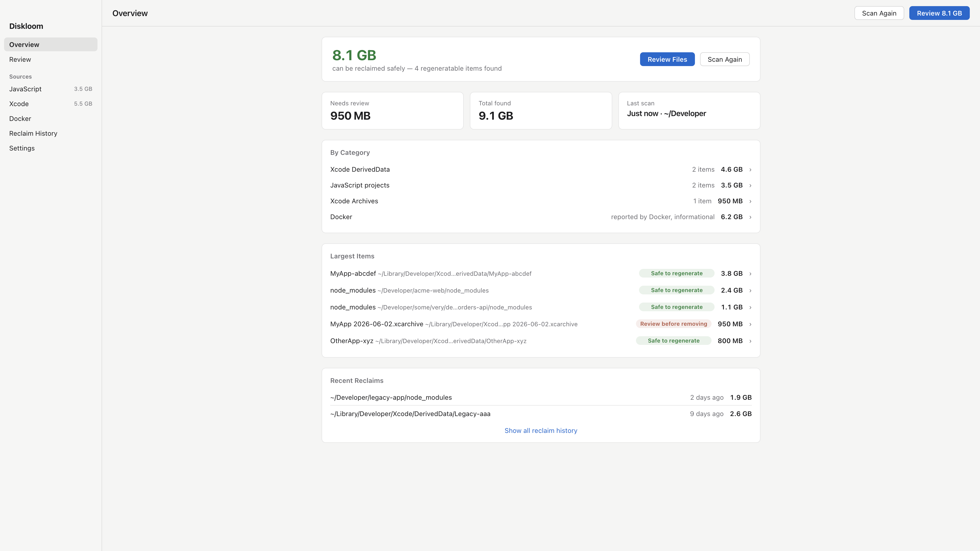Click Review 8.1 GB button
Viewport: 980px width, 551px height.
[x=939, y=13]
